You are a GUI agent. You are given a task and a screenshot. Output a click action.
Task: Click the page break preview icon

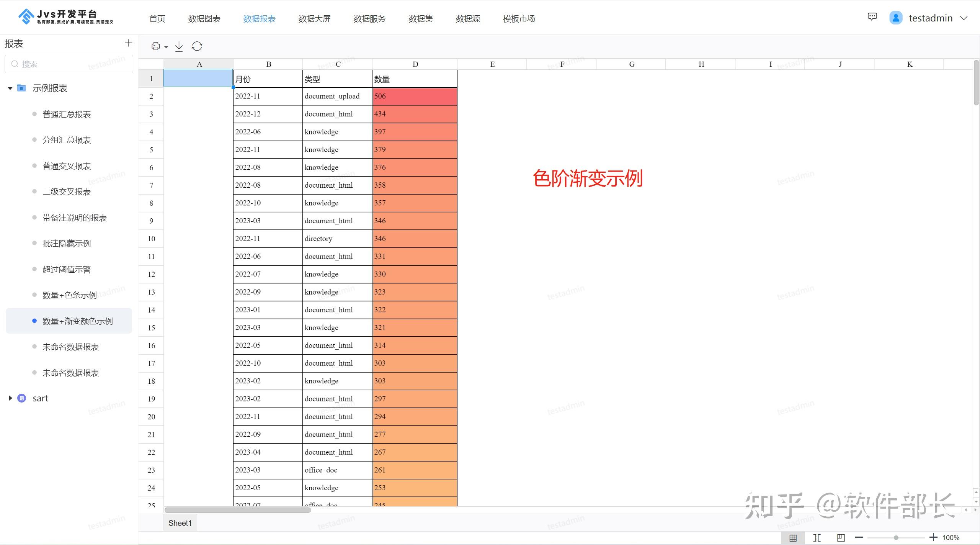841,537
